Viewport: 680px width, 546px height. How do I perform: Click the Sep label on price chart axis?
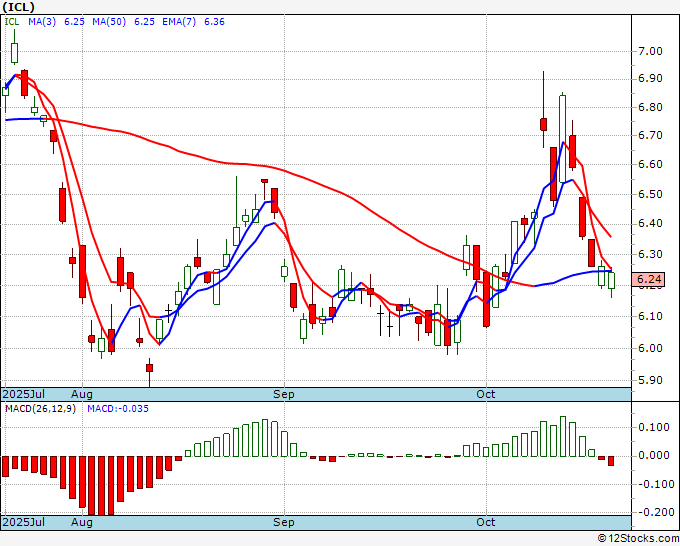[284, 394]
